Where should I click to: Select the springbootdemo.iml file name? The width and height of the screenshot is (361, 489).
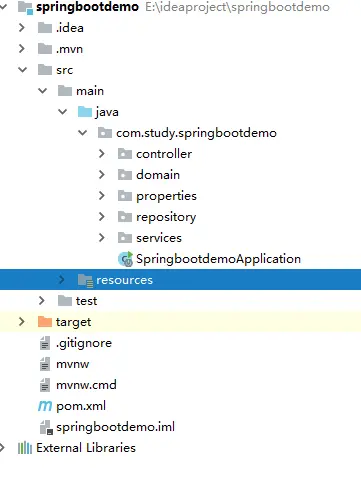click(115, 427)
